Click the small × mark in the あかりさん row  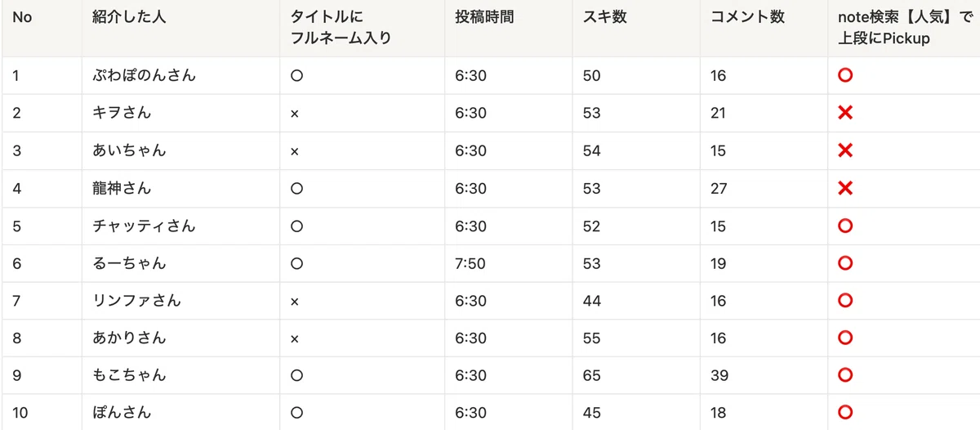[x=295, y=339]
